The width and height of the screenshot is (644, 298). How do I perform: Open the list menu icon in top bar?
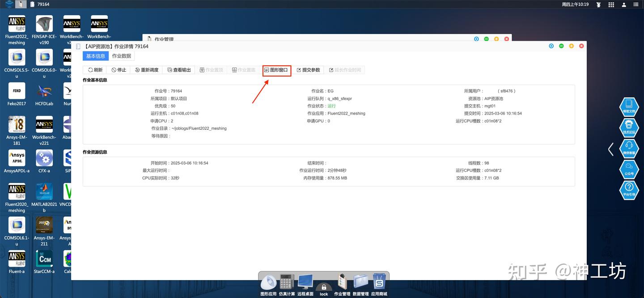(x=636, y=4)
